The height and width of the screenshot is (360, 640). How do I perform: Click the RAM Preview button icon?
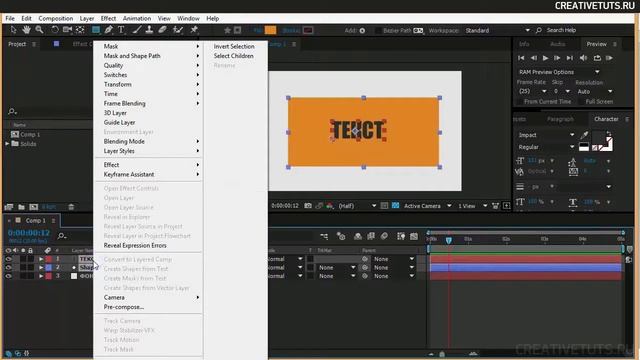609,58
